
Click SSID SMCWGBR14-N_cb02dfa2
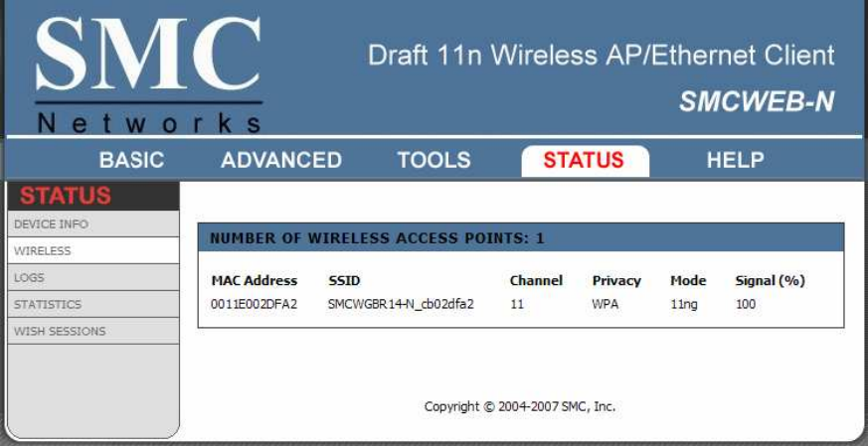coord(401,304)
